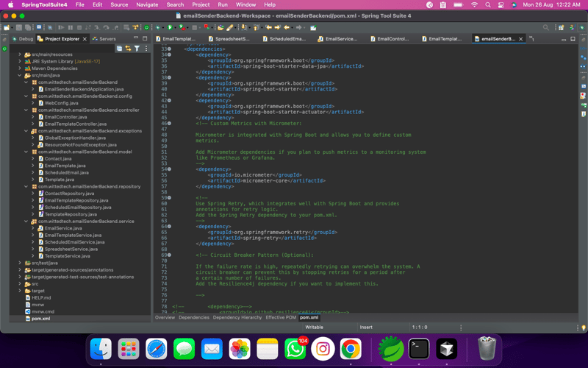
Task: Open the Source menu
Action: click(119, 5)
